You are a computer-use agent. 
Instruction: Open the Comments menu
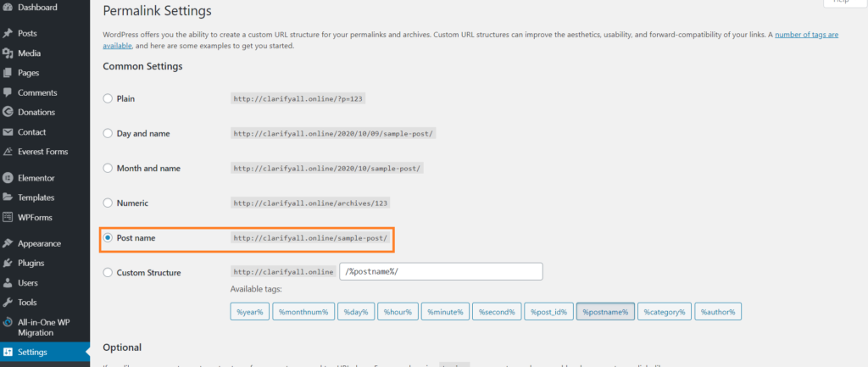[37, 92]
